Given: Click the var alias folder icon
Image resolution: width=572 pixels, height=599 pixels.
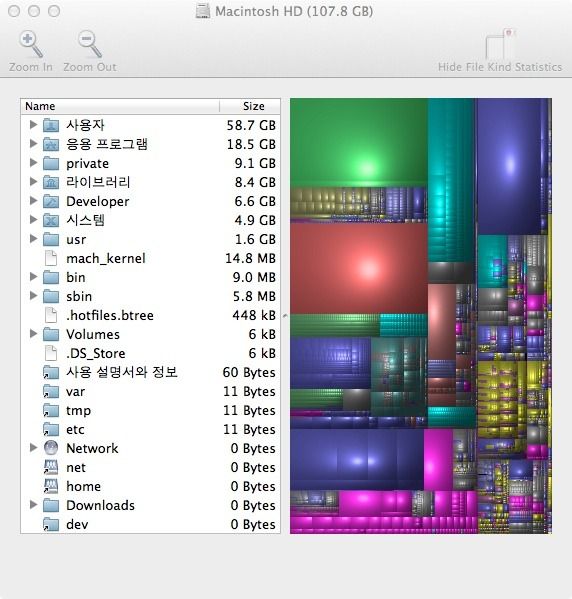Looking at the screenshot, I should (x=51, y=391).
